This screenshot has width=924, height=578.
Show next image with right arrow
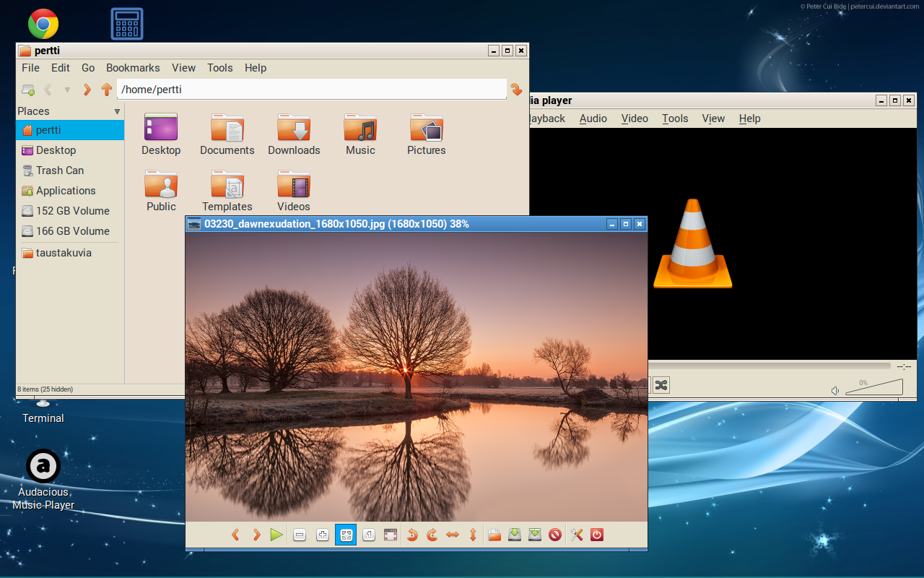[x=256, y=535]
